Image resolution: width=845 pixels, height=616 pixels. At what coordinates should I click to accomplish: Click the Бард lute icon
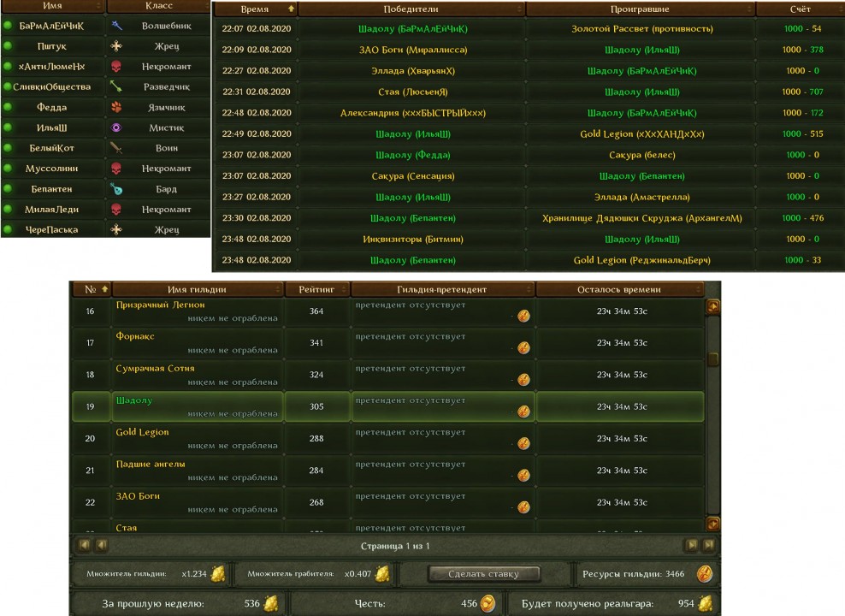pos(116,189)
